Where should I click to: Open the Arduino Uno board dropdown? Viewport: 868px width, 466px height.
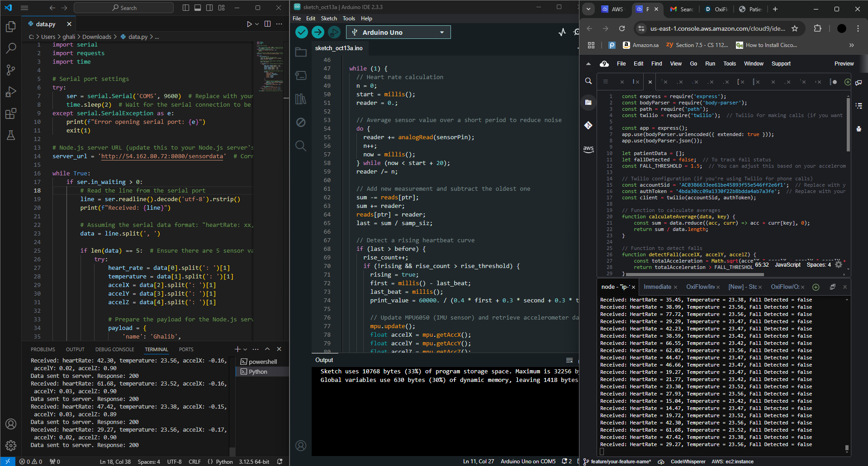coord(398,32)
